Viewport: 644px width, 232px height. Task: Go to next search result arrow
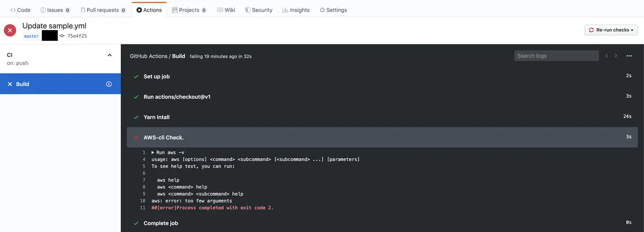pos(616,56)
